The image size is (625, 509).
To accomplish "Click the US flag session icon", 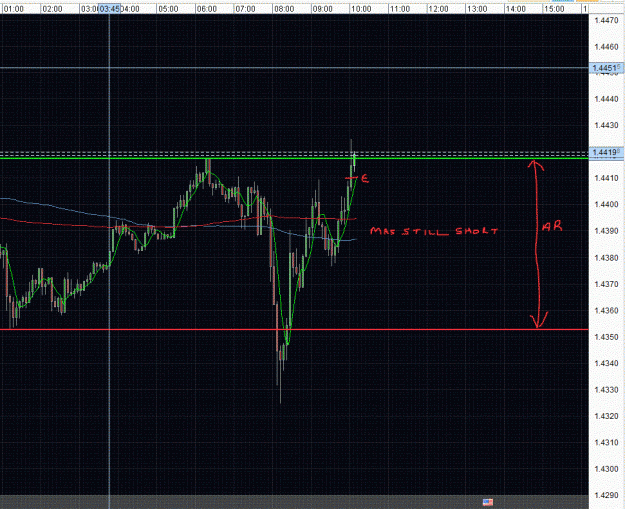I will (x=488, y=502).
